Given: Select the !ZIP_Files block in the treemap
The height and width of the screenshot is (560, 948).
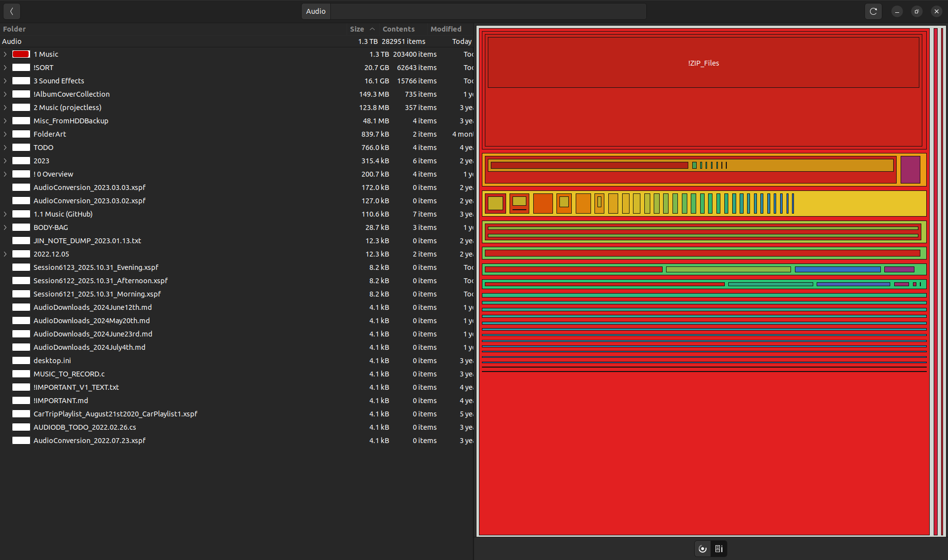Looking at the screenshot, I should coord(703,63).
